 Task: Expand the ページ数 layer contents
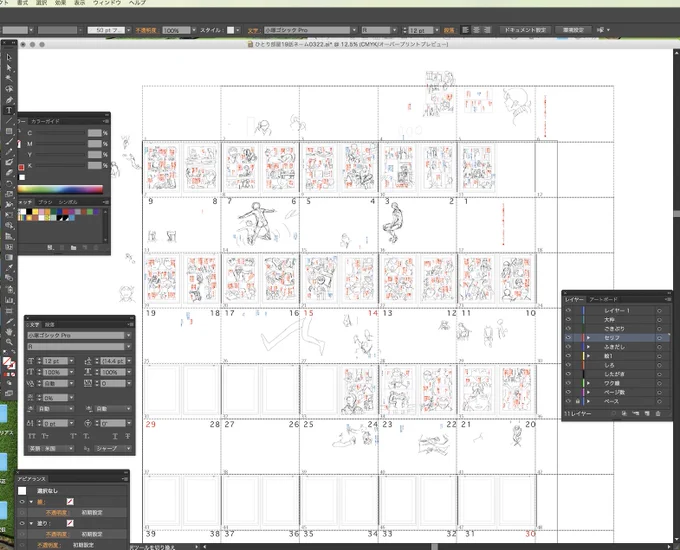click(588, 392)
